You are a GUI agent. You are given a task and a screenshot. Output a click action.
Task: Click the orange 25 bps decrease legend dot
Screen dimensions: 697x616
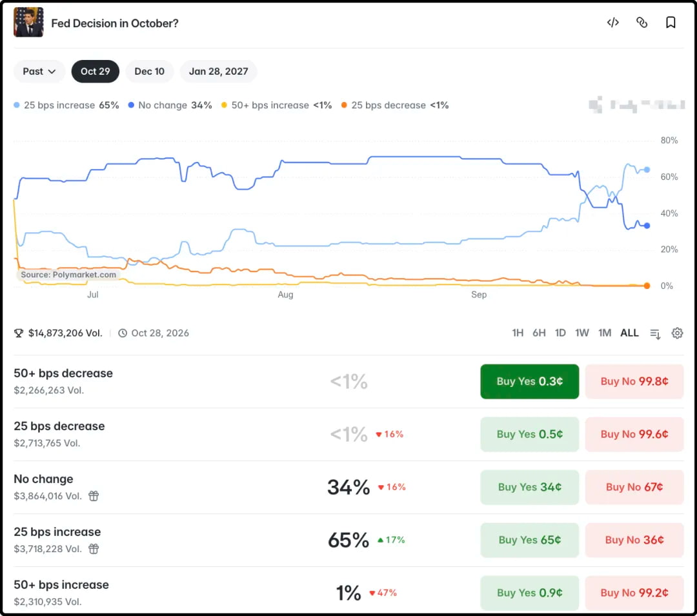pyautogui.click(x=344, y=105)
